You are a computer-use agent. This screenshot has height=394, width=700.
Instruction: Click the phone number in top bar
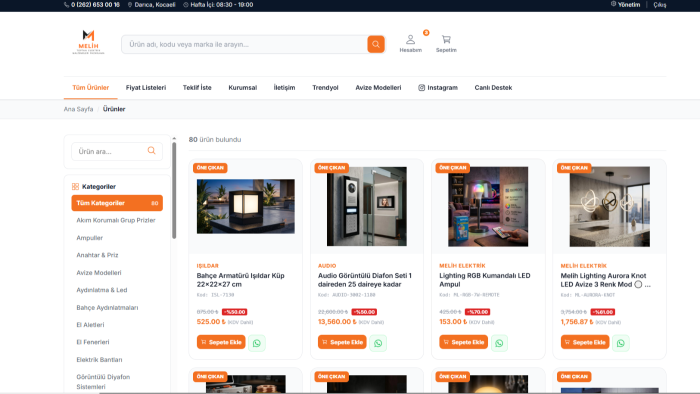(x=92, y=5)
